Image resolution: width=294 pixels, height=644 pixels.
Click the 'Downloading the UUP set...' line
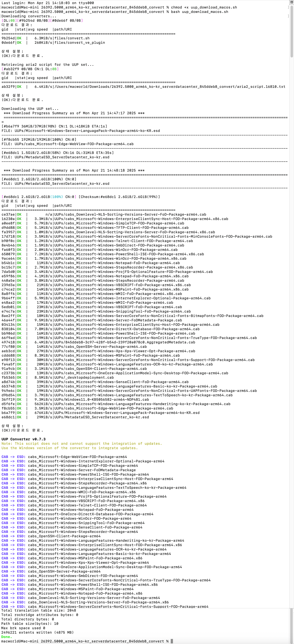(x=30, y=108)
